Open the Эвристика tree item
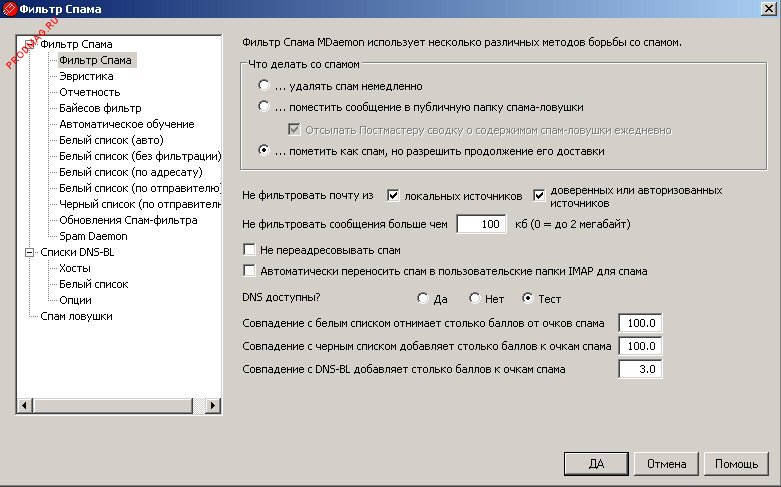781x487 pixels. [86, 76]
